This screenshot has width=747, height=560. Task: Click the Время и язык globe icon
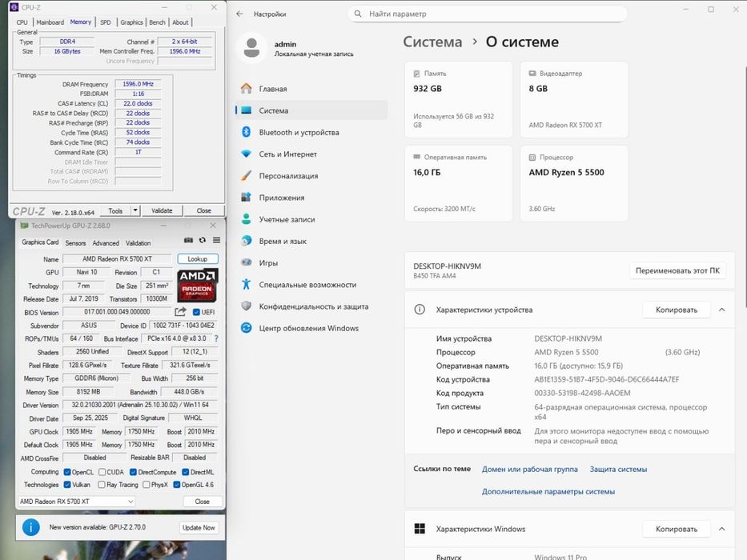[x=247, y=241]
